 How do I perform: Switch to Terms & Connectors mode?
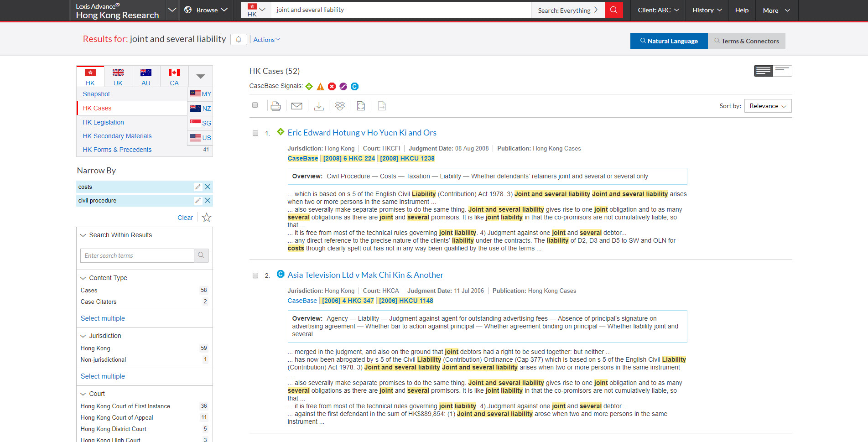pyautogui.click(x=747, y=41)
